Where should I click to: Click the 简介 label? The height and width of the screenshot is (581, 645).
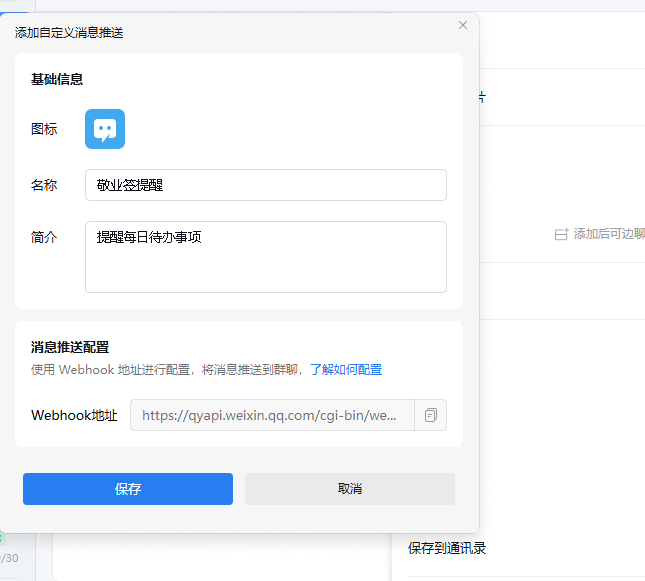click(x=44, y=238)
